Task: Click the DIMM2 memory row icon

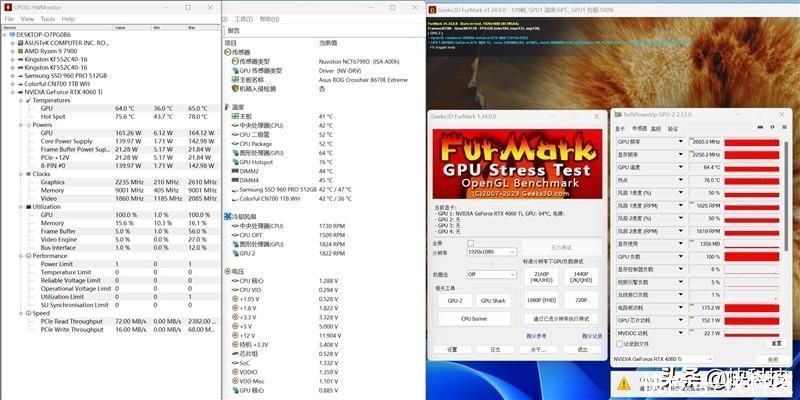Action: [x=235, y=171]
